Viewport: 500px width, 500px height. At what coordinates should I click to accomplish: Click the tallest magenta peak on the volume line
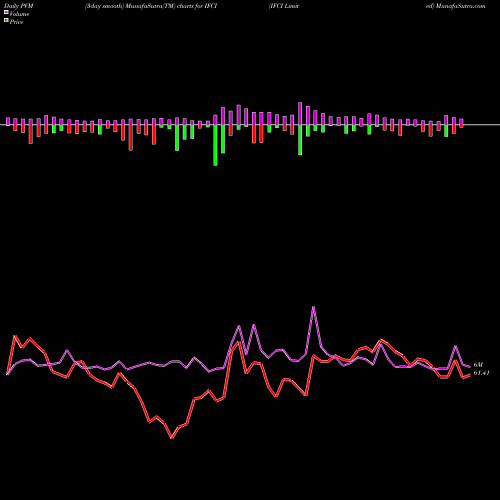(313, 307)
